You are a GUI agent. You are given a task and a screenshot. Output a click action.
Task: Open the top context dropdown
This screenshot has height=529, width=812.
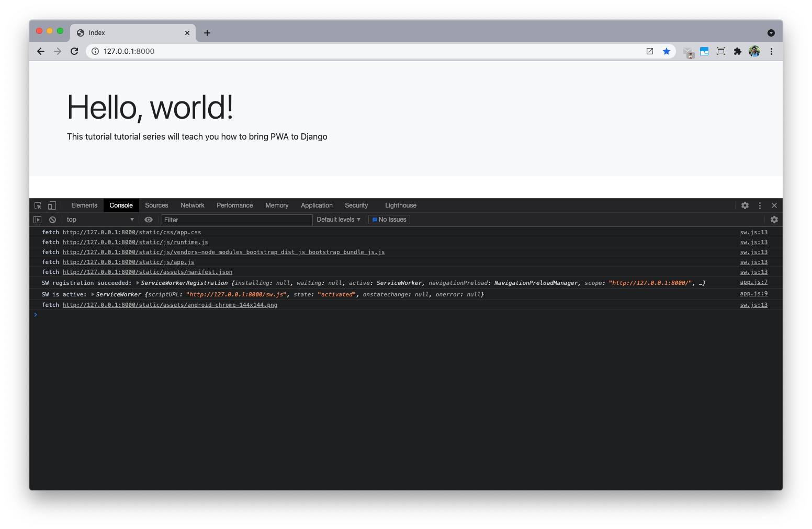pyautogui.click(x=99, y=220)
